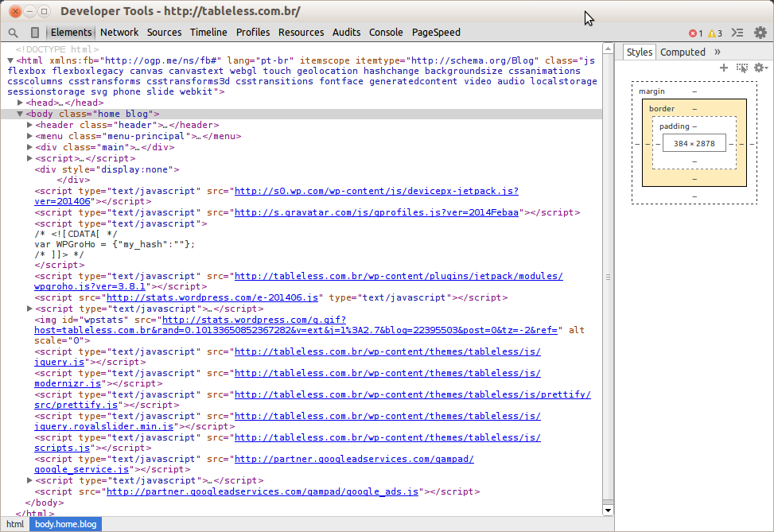Open the Resources tab
774x532 pixels.
301,33
